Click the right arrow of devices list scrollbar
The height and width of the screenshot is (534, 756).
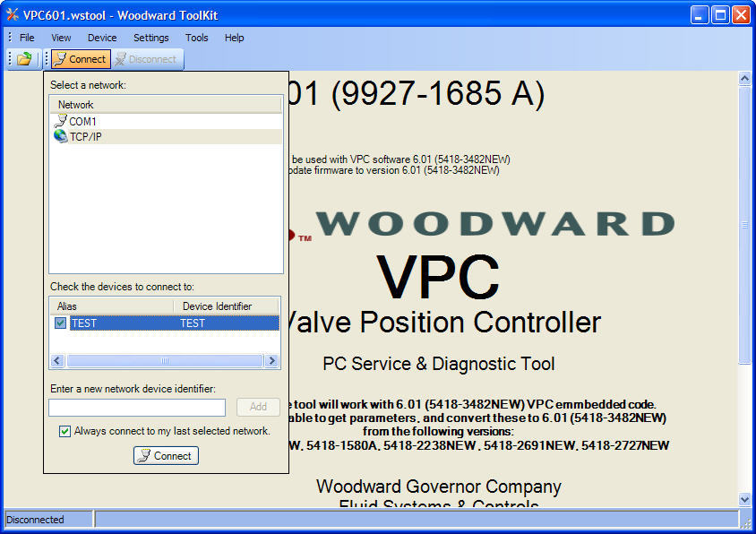point(271,360)
